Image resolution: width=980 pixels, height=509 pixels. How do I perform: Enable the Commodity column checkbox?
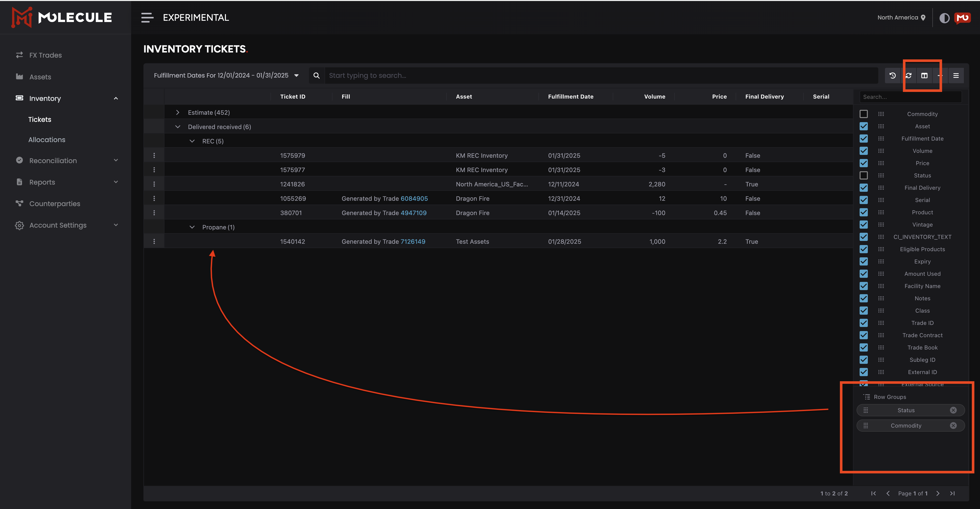click(864, 114)
